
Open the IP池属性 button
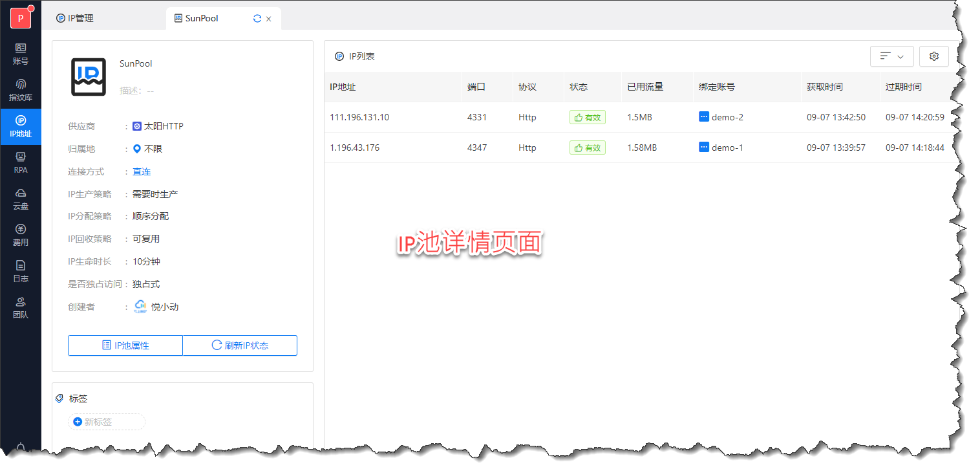[125, 345]
